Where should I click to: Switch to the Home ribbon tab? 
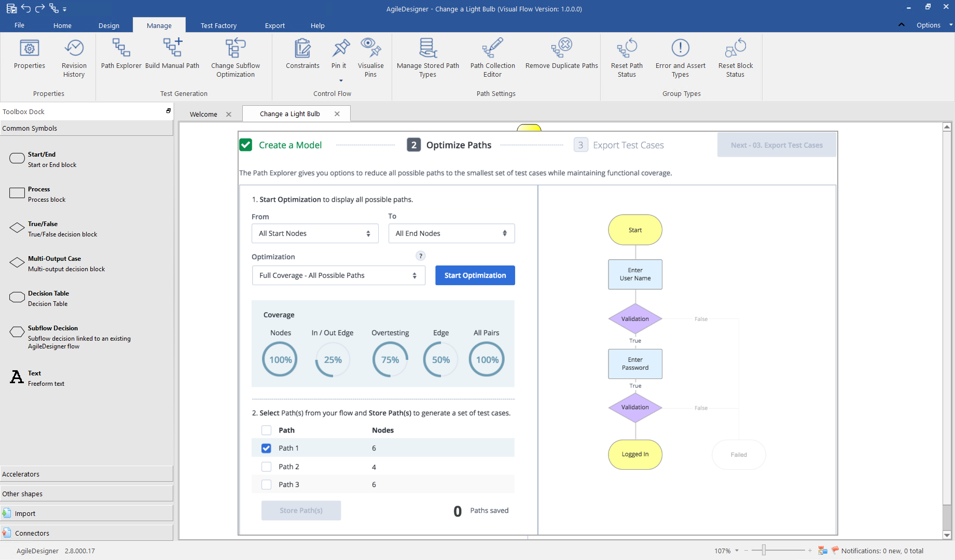62,25
